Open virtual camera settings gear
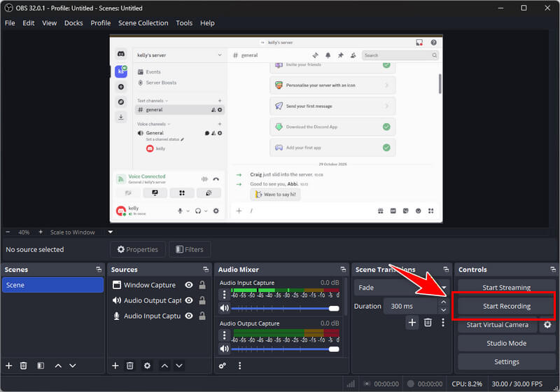The height and width of the screenshot is (392, 560). tap(547, 325)
